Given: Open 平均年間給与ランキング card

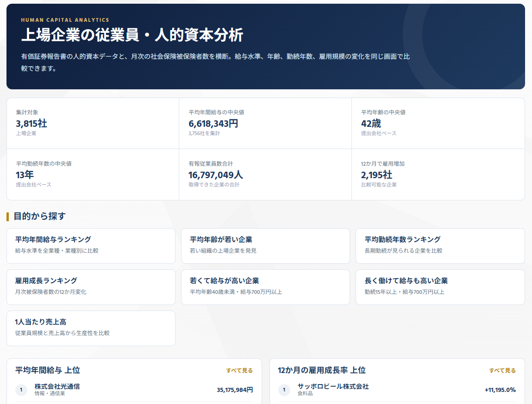Looking at the screenshot, I should tap(91, 246).
